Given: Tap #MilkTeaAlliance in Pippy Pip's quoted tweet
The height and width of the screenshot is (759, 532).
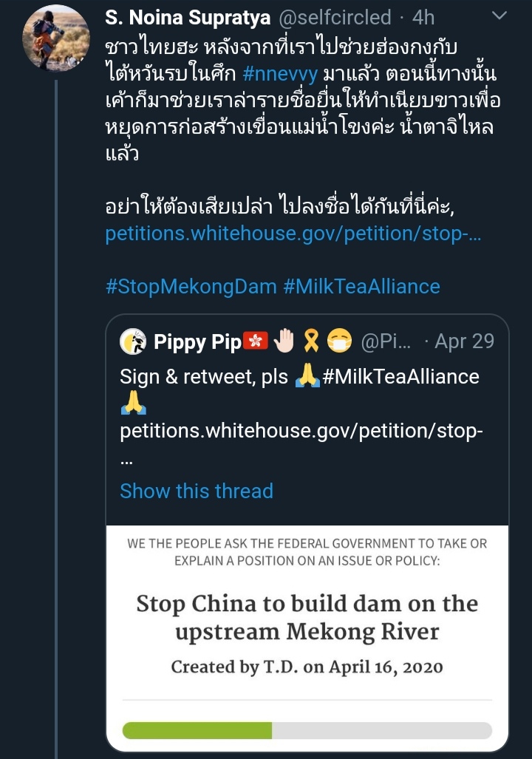Looking at the screenshot, I should [x=401, y=376].
